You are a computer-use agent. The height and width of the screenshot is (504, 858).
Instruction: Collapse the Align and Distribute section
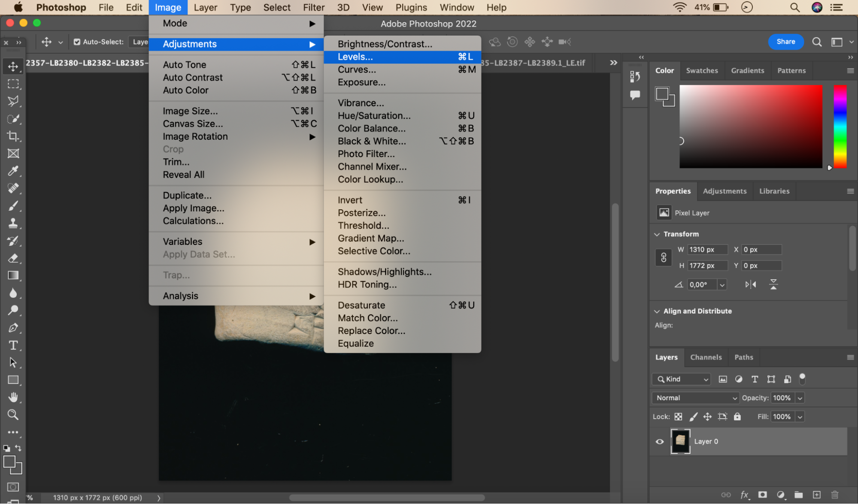[657, 311]
